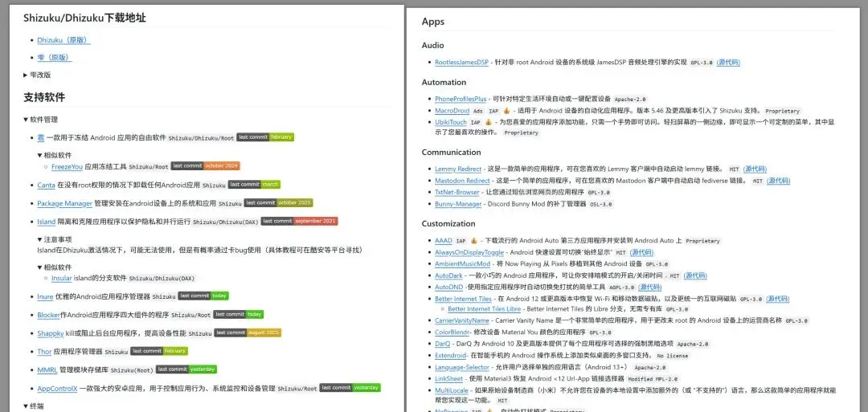Follow the ColorBlendr link
Screen dimensions: 868x412
(x=452, y=332)
